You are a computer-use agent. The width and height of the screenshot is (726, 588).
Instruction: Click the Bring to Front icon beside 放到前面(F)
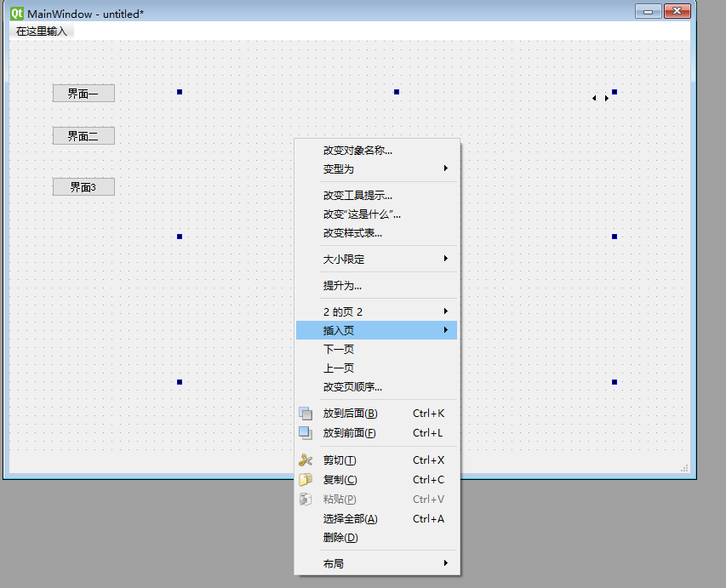click(306, 433)
